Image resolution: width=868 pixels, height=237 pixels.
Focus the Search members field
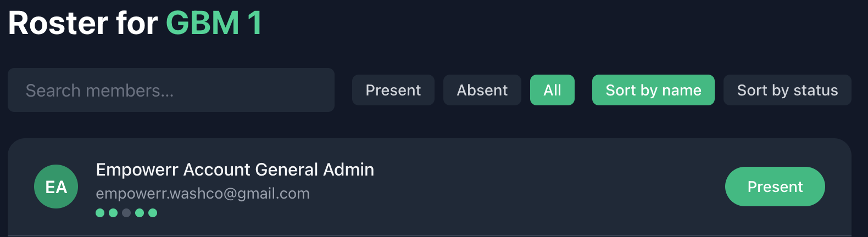pos(171,90)
